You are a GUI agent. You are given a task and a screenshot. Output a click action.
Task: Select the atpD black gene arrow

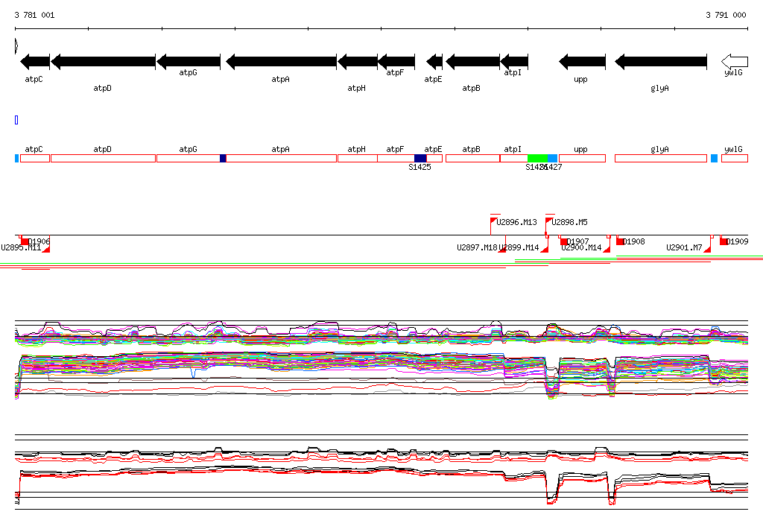pos(103,61)
